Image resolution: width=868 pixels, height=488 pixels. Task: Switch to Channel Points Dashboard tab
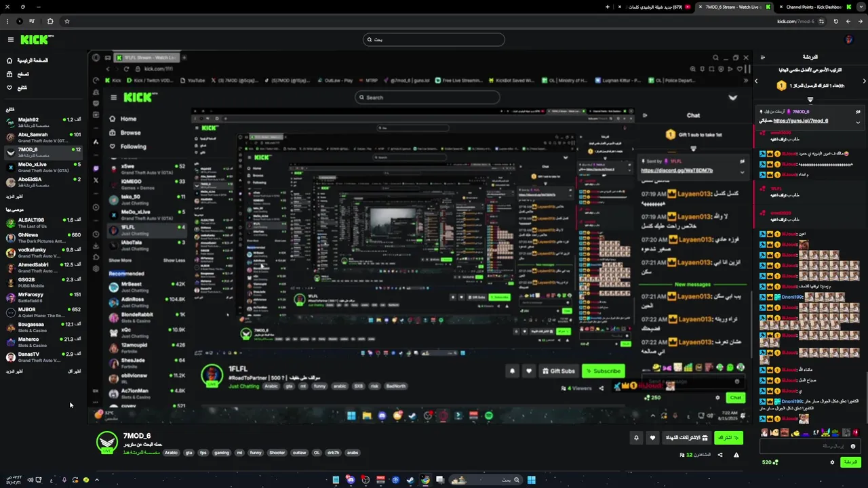814,7
